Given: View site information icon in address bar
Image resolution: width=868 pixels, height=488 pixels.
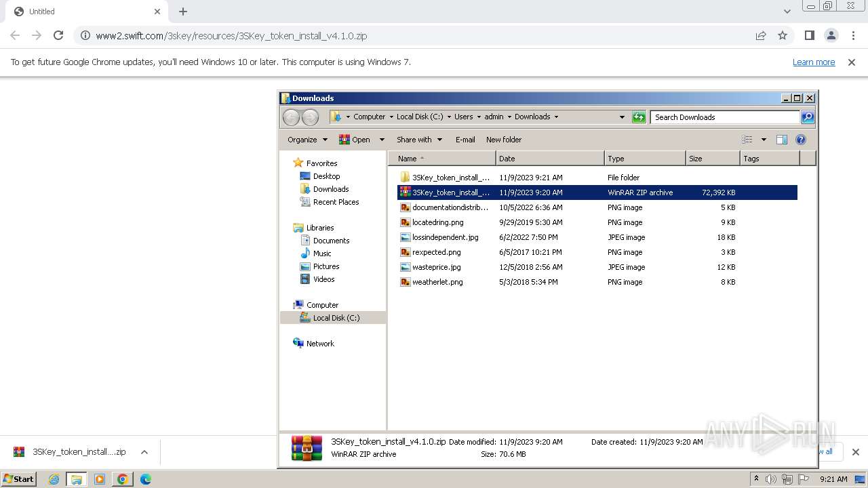Looking at the screenshot, I should [x=84, y=35].
